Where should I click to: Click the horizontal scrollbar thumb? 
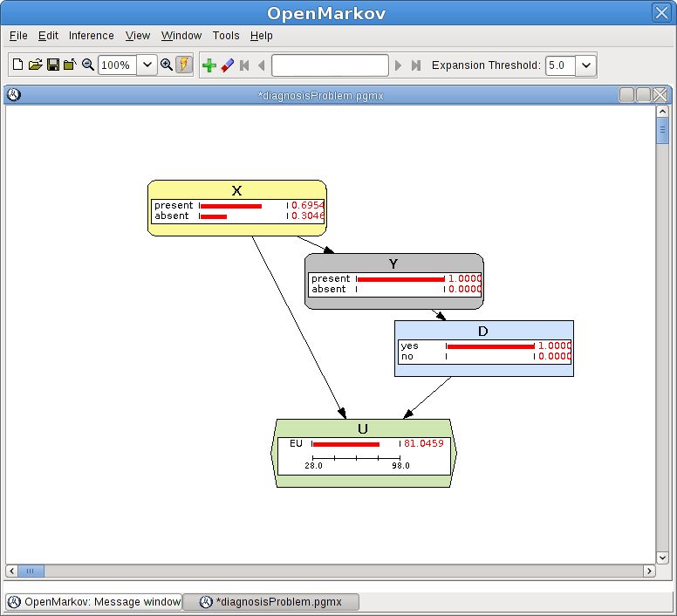[30, 571]
